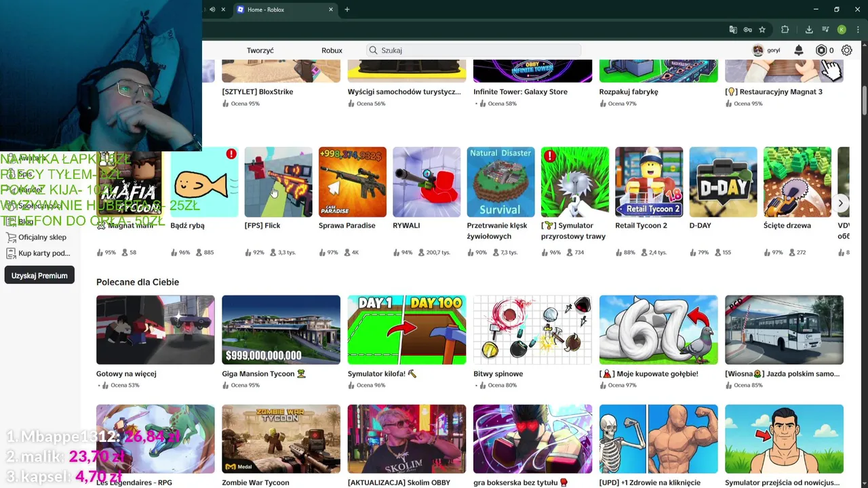
Task: Click the [SZTYLET] BloxStrike title
Action: click(258, 91)
